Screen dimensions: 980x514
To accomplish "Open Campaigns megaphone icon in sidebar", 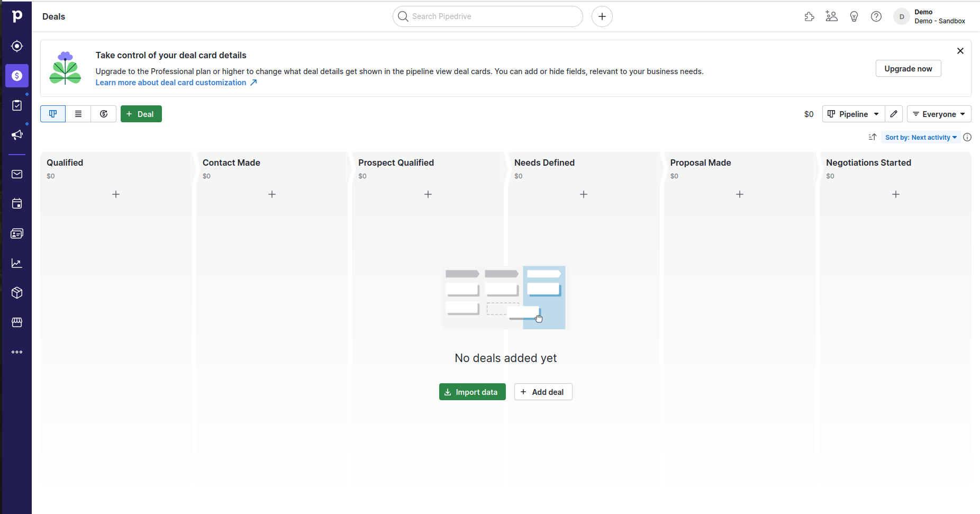I will point(17,135).
